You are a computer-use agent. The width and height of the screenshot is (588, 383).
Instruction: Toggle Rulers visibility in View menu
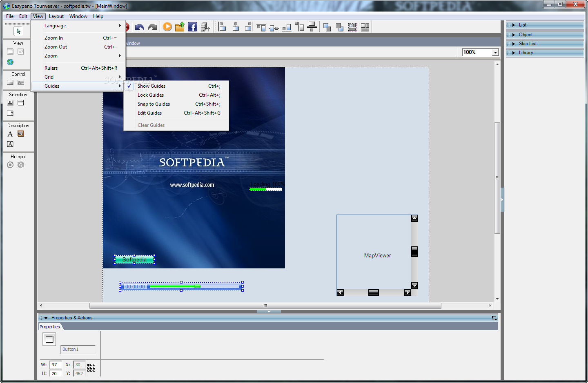tap(78, 68)
